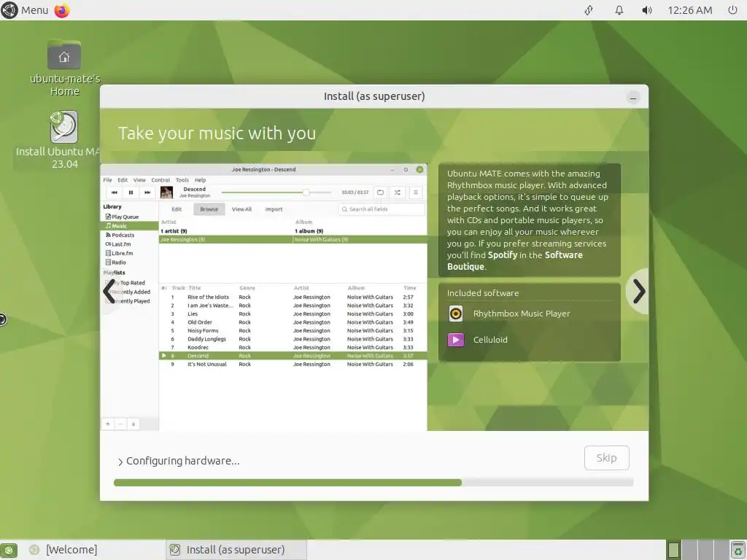Click the Rhythmbox Music Player icon

(x=456, y=314)
